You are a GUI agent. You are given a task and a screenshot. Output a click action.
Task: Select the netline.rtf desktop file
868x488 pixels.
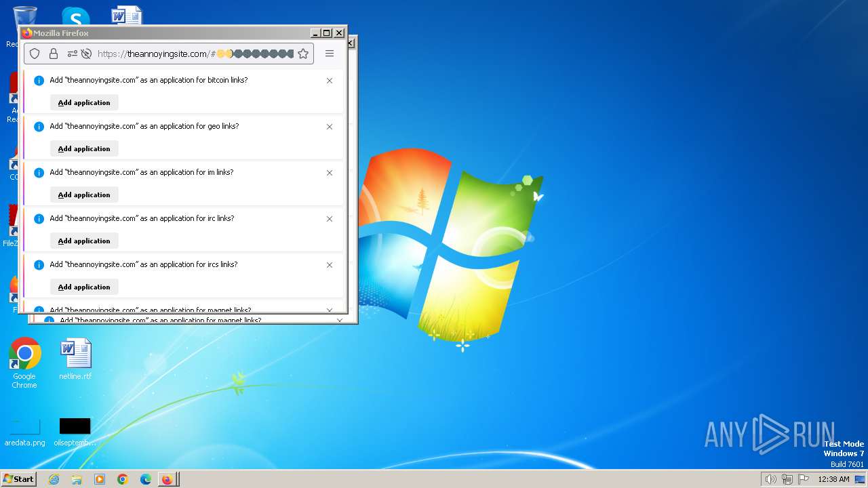(x=75, y=360)
